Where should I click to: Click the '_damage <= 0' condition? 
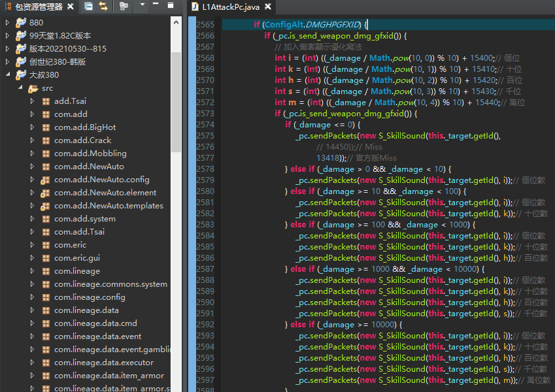[324, 125]
